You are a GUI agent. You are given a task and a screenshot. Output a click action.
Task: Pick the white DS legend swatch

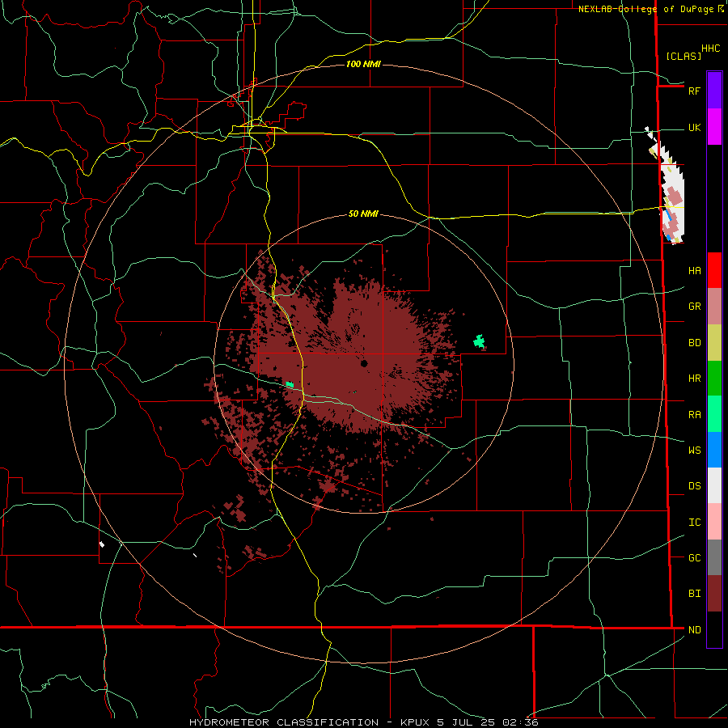(714, 485)
